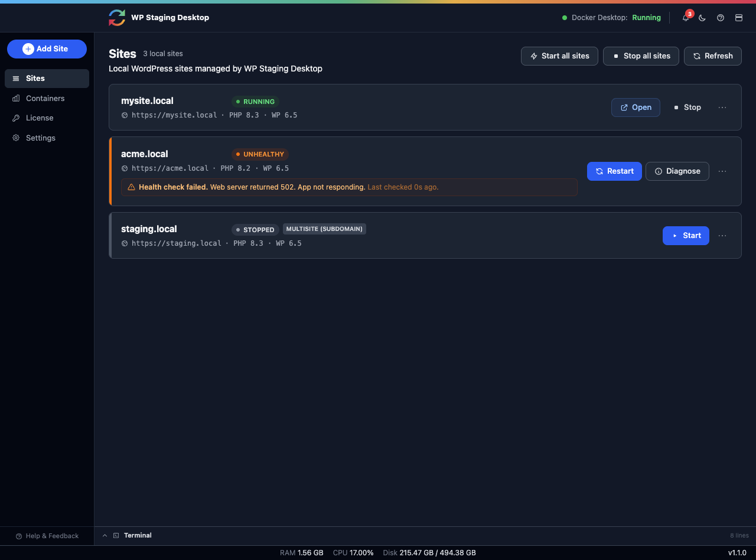Viewport: 756px width, 560px height.
Task: Click the panel layout icon in header
Action: (738, 18)
